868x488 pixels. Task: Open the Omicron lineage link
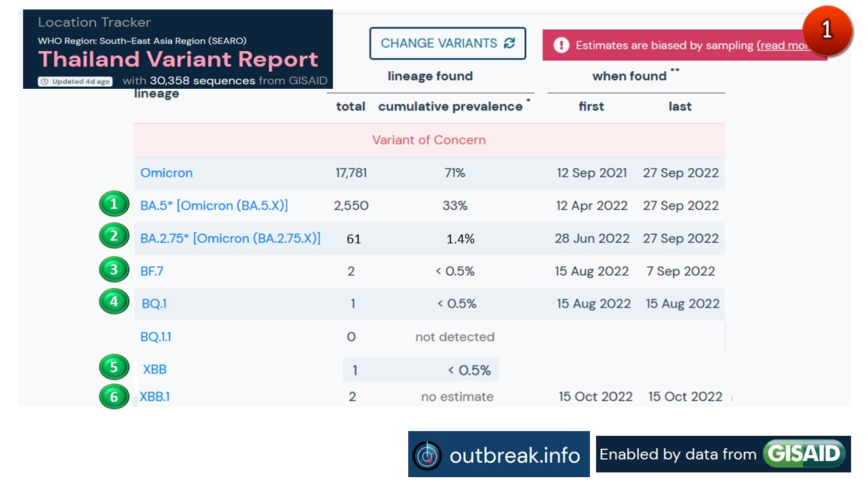[166, 173]
